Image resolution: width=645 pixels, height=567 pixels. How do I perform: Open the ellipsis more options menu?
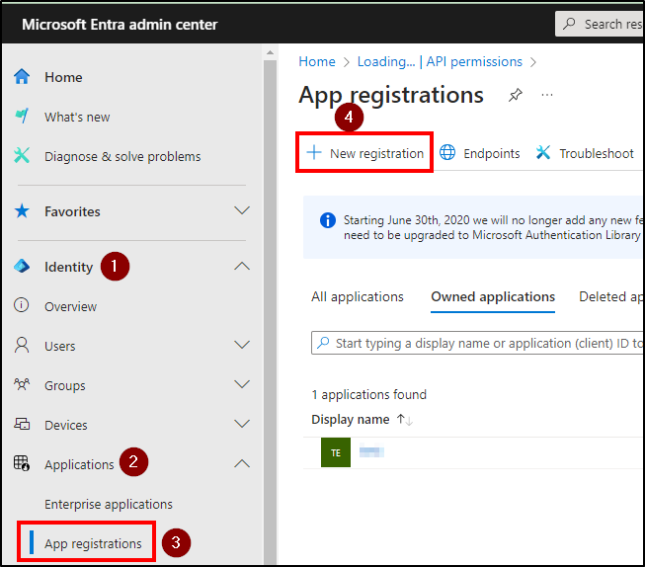tap(547, 95)
